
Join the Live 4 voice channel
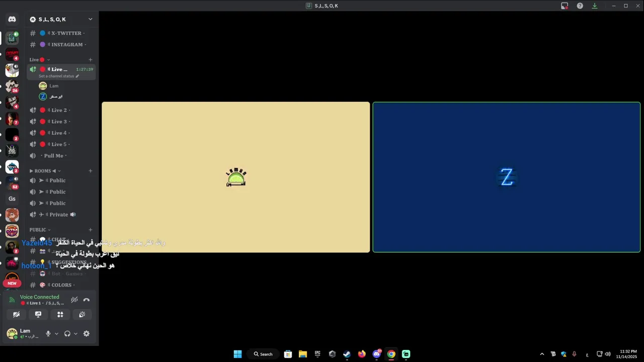(61, 133)
